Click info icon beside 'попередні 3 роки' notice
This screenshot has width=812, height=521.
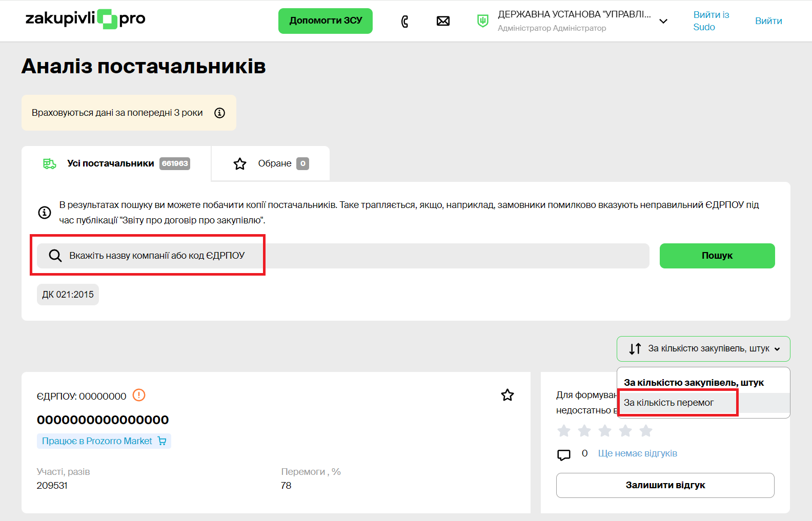coord(219,113)
